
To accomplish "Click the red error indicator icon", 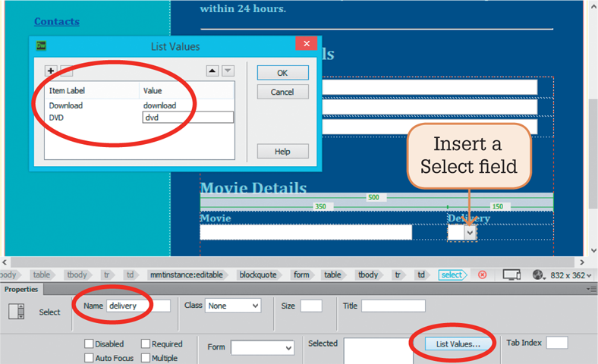I will (x=483, y=275).
